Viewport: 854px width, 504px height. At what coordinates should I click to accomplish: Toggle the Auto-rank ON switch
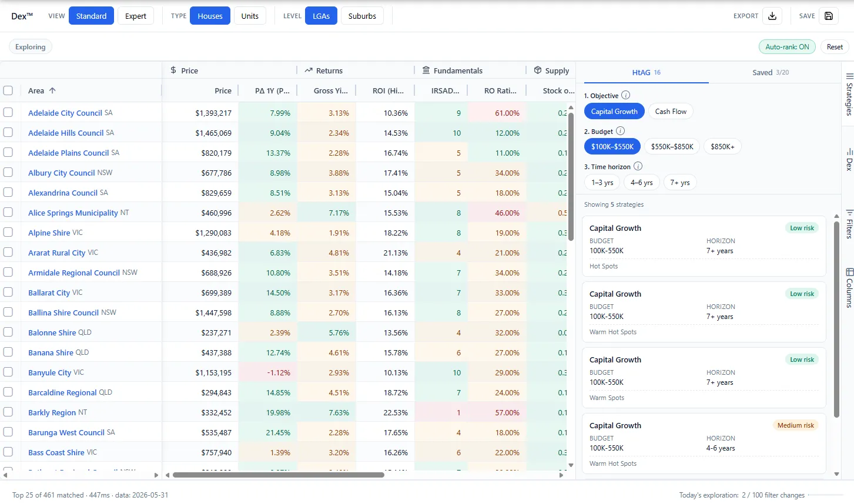[787, 47]
